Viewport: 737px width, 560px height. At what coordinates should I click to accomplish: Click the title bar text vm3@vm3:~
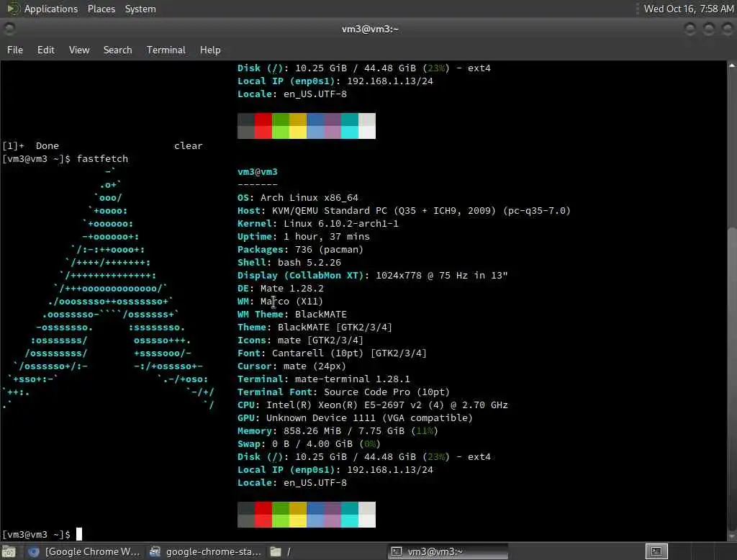coord(370,30)
